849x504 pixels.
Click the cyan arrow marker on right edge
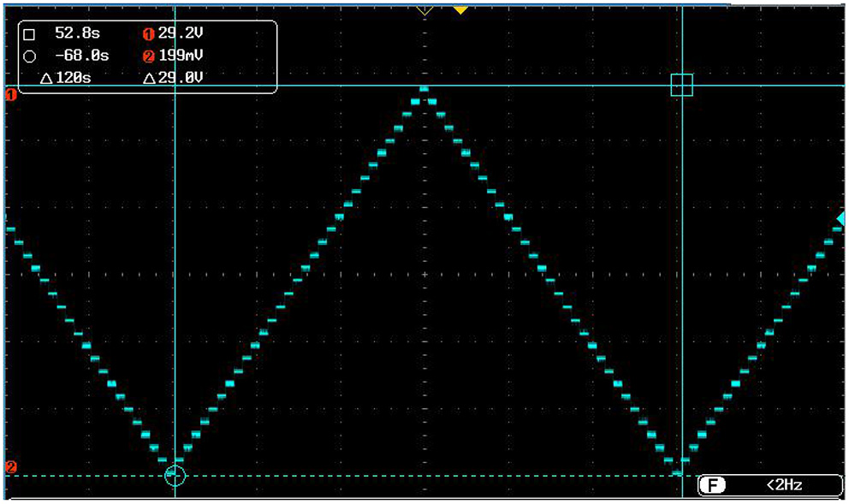pyautogui.click(x=841, y=220)
